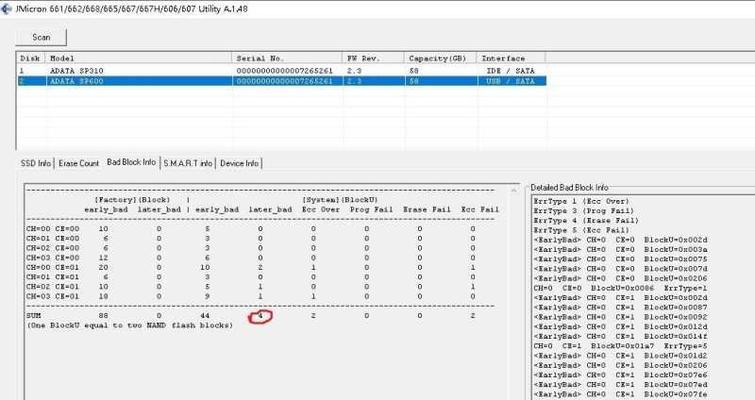Click the FW Rev. column header
Screen dimensions: 755x400
click(x=373, y=58)
